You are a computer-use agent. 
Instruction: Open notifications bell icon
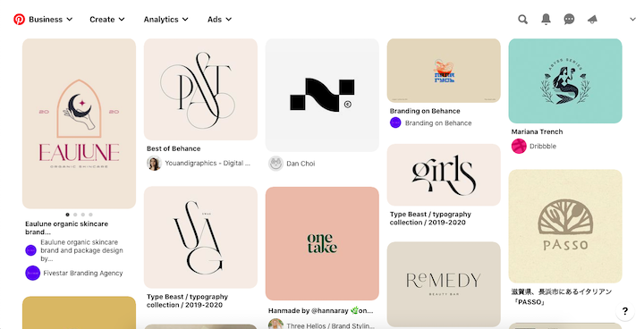pyautogui.click(x=546, y=20)
